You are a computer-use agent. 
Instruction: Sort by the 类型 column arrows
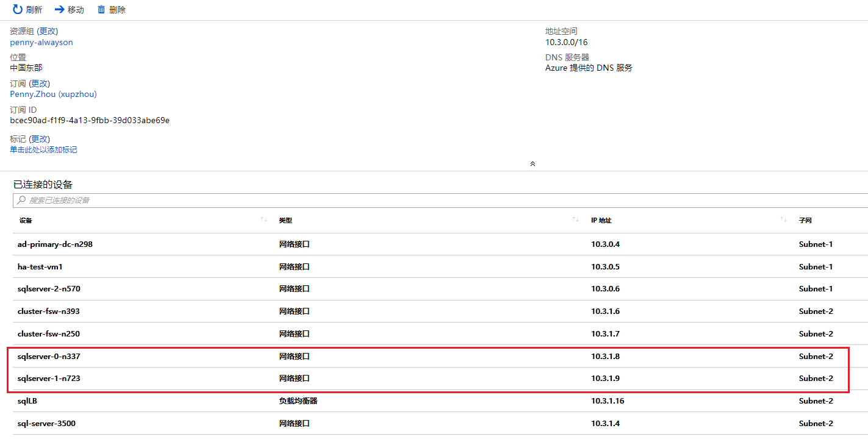point(575,219)
